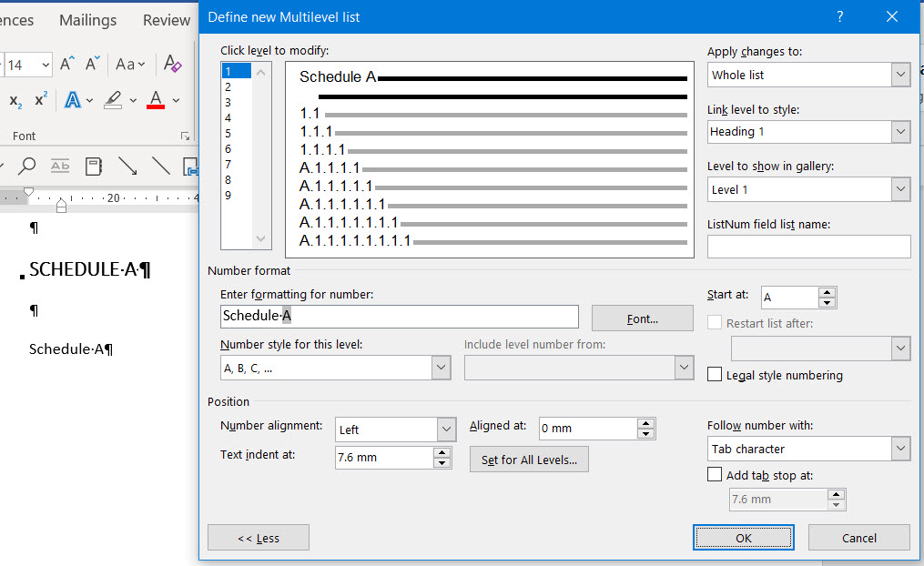Screen dimensions: 924x566
Task: Select level 6 in the list
Action: coord(237,149)
